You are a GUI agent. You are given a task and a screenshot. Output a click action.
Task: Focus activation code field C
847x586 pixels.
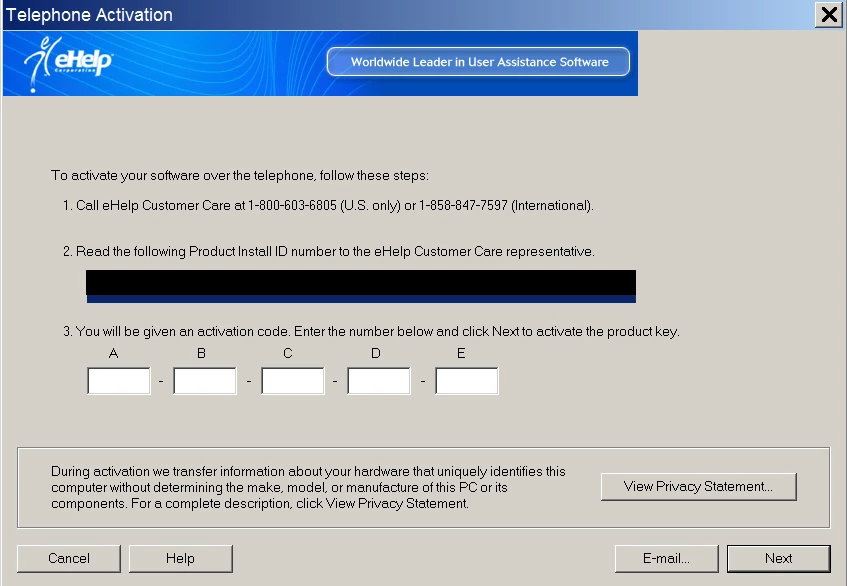click(x=293, y=381)
